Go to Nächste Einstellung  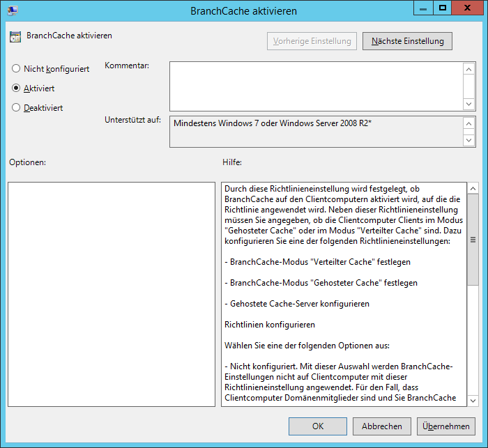pyautogui.click(x=407, y=41)
